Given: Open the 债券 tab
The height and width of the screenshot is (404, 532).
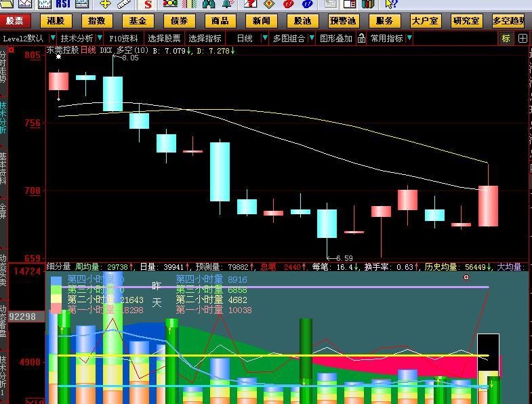Looking at the screenshot, I should pyautogui.click(x=179, y=21).
